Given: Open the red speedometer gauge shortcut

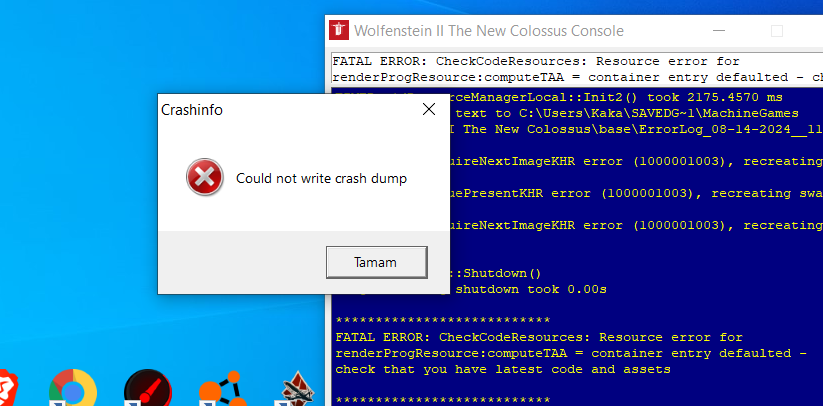Looking at the screenshot, I should 147,388.
